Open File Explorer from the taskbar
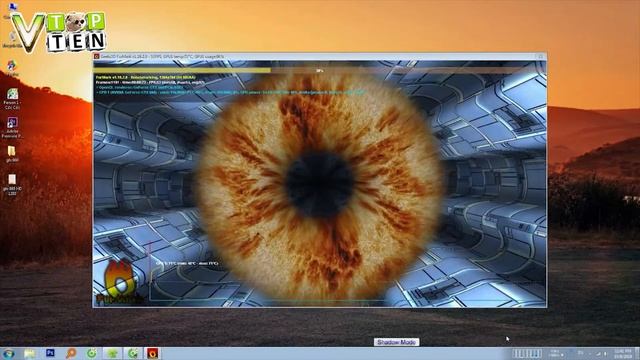Image resolution: width=640 pixels, height=360 pixels. (29, 353)
